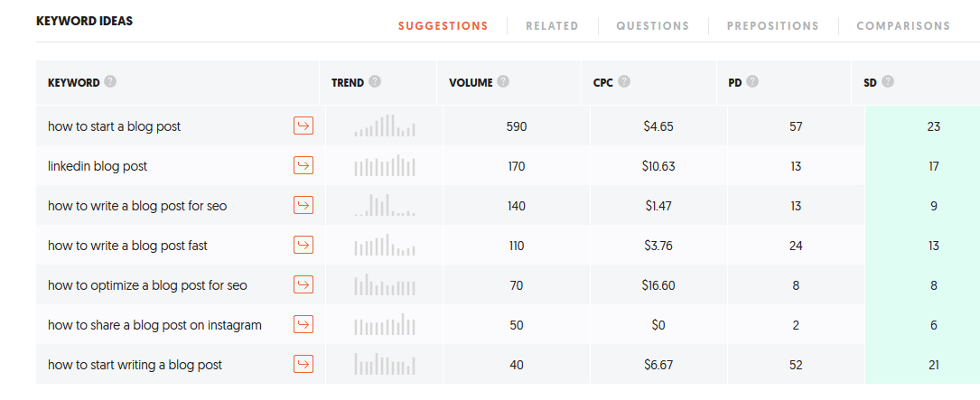Show help tooltip for VOLUME column
The height and width of the screenshot is (400, 980).
(503, 82)
